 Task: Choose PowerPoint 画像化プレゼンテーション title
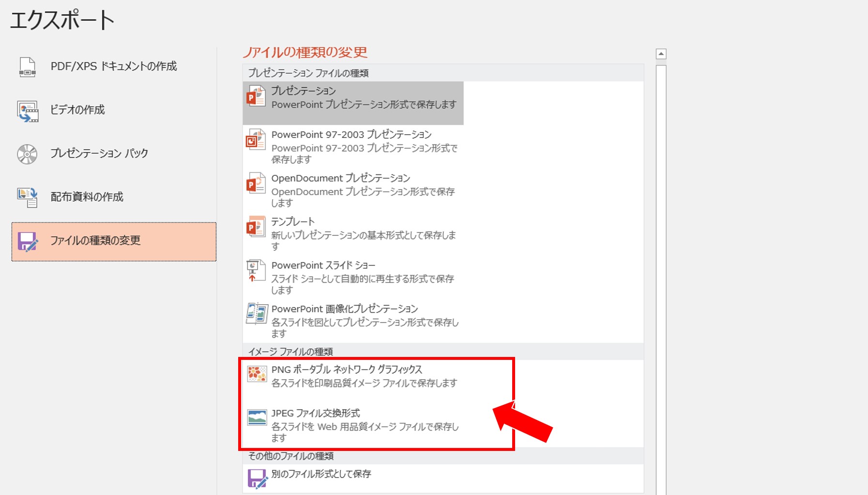tap(345, 309)
